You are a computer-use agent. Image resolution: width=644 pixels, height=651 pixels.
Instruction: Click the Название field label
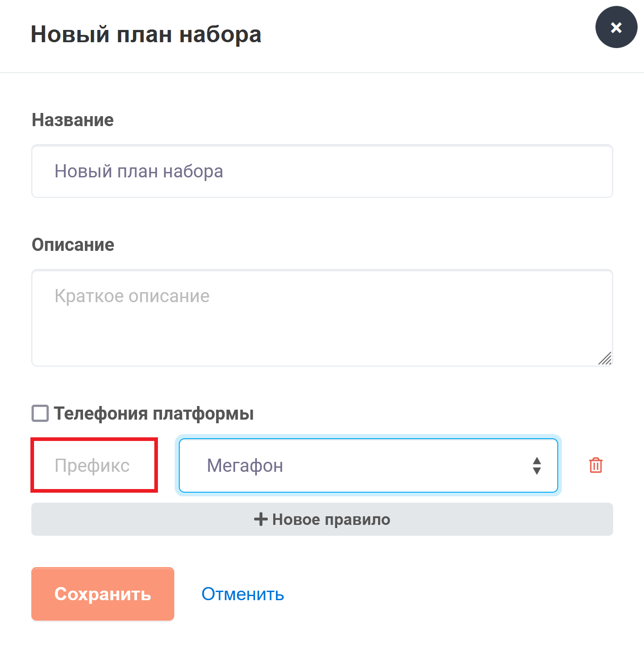[73, 120]
